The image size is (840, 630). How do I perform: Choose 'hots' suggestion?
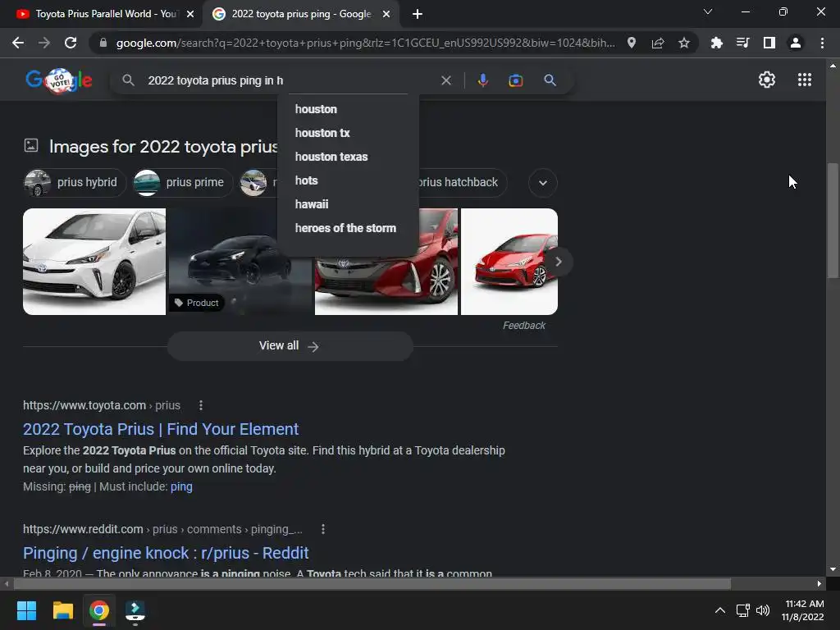click(347, 180)
